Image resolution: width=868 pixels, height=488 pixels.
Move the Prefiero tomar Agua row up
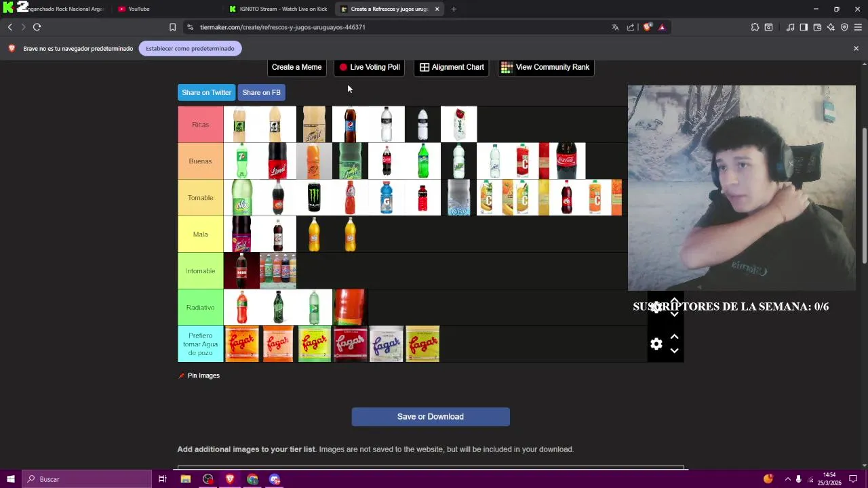coord(674,337)
